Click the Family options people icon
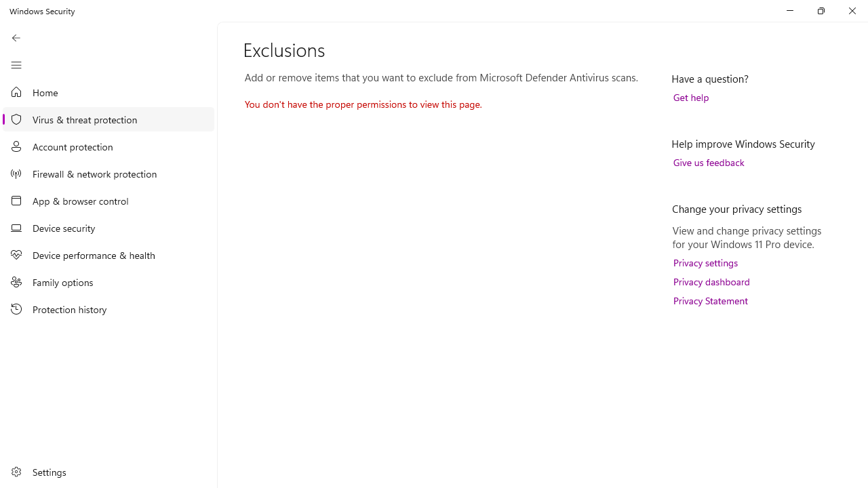The image size is (868, 488). [16, 282]
